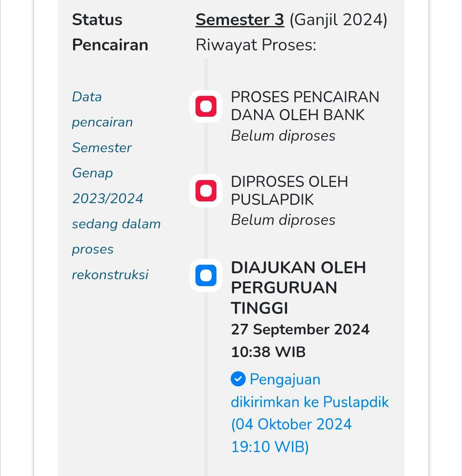This screenshot has height=476, width=462.
Task: Select the PROSES PENCAIRAN DANA OLEH BANK title
Action: click(x=305, y=106)
